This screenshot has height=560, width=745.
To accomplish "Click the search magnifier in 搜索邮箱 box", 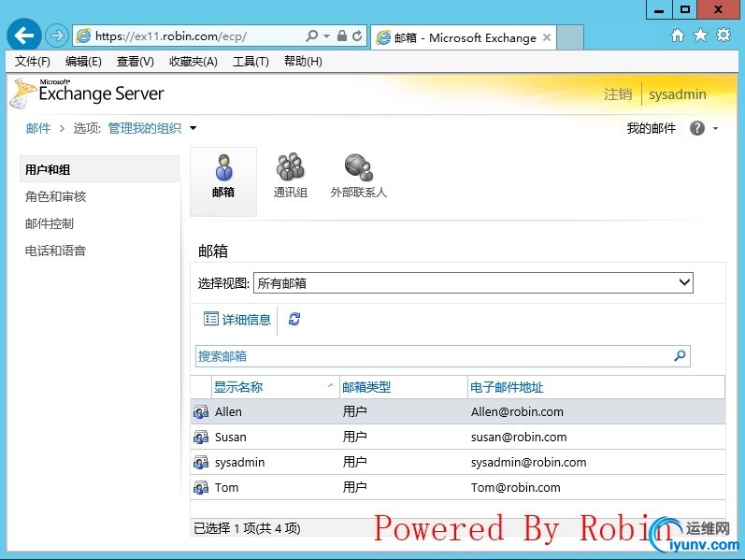I will tap(680, 355).
